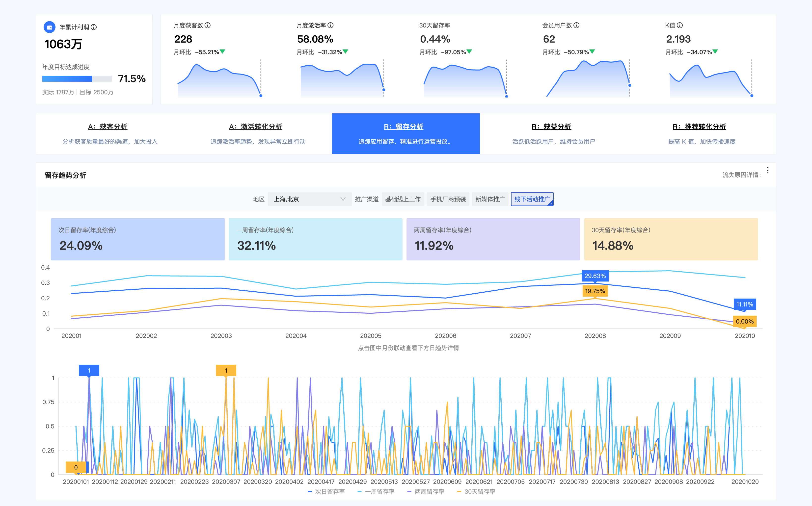Click the 30天留存率(年度综合) summary card
The height and width of the screenshot is (506, 812).
[671, 239]
